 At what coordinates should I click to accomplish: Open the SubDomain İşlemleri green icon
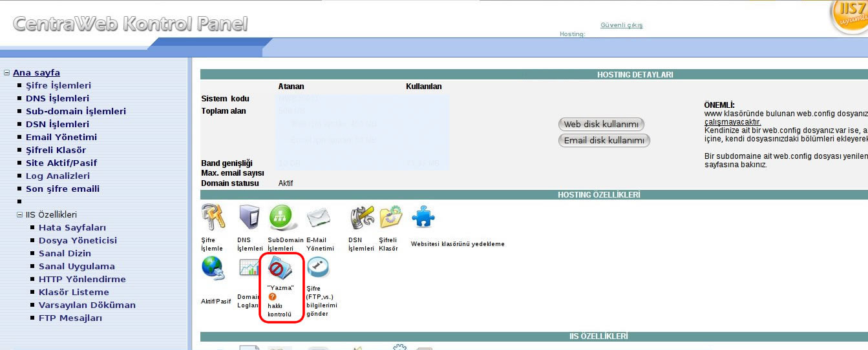[x=283, y=217]
